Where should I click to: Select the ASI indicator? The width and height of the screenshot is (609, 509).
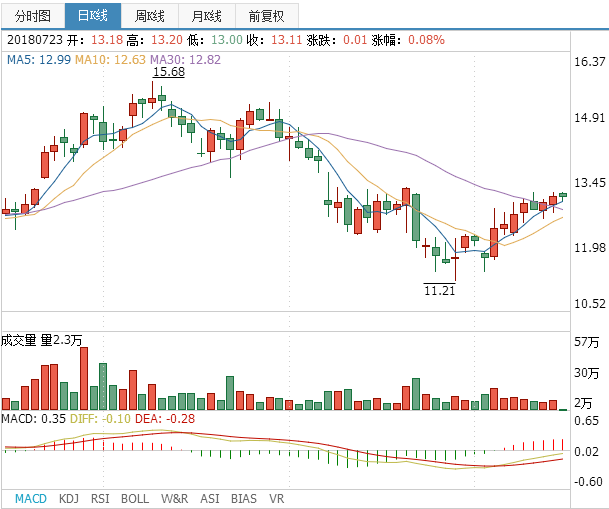[x=210, y=499]
